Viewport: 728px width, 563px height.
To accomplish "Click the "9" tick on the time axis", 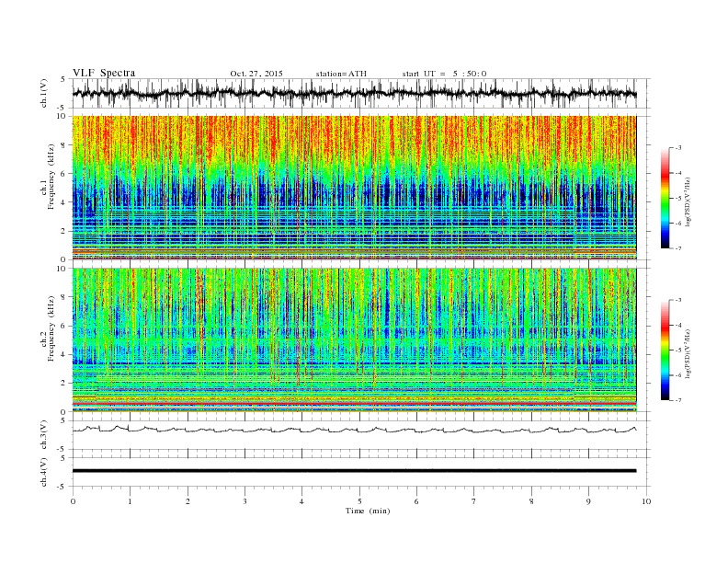I will (x=588, y=501).
